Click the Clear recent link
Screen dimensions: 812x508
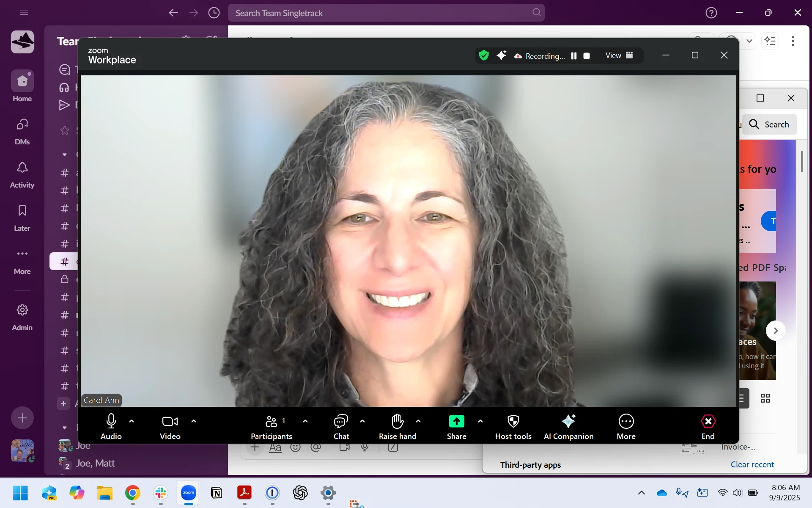click(x=752, y=464)
